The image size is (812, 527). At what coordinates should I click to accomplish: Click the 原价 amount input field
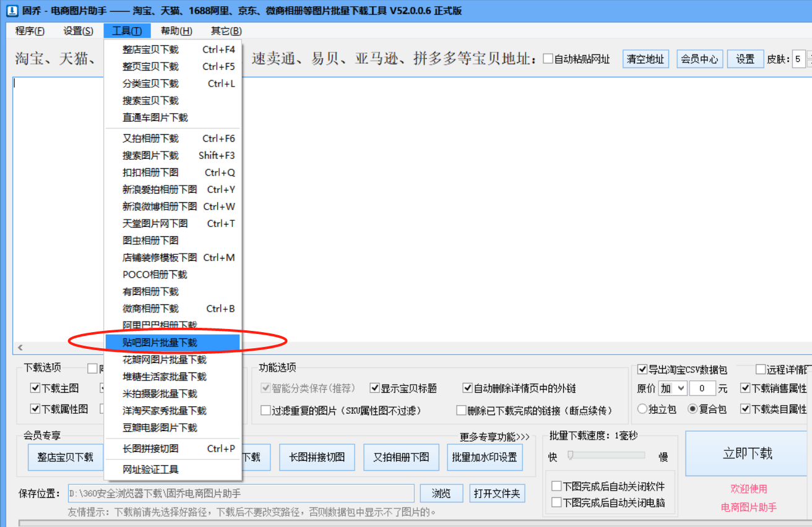pyautogui.click(x=702, y=388)
